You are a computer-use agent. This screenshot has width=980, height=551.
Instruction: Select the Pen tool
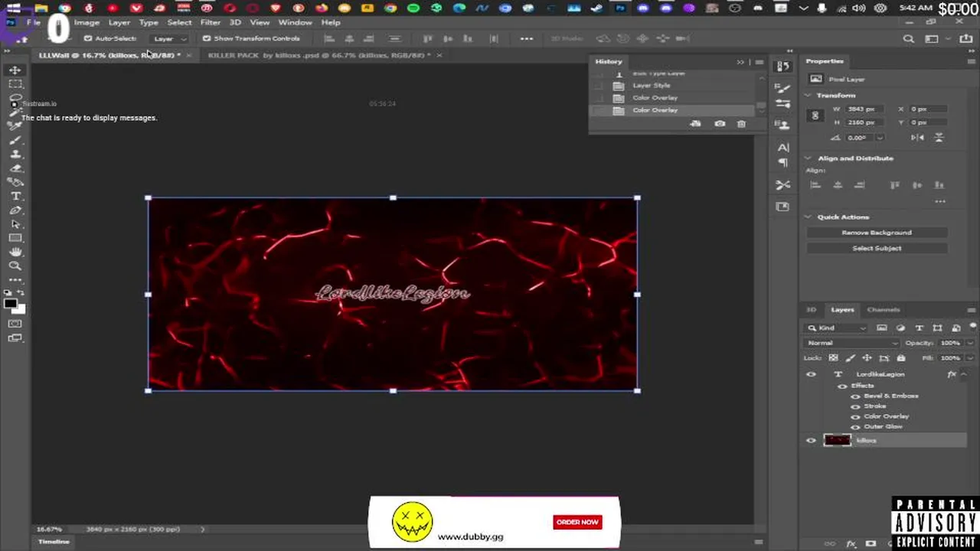15,210
